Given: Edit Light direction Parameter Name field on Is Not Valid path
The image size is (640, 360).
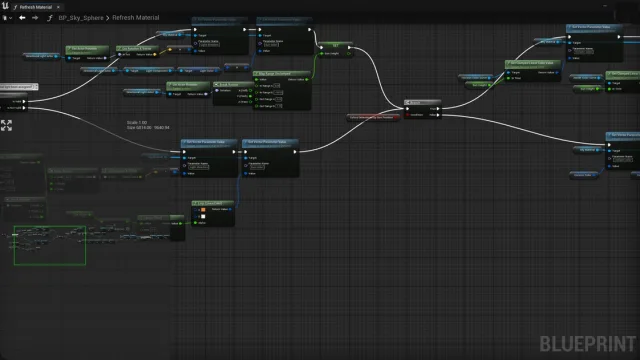Looking at the screenshot, I should coord(199,167).
